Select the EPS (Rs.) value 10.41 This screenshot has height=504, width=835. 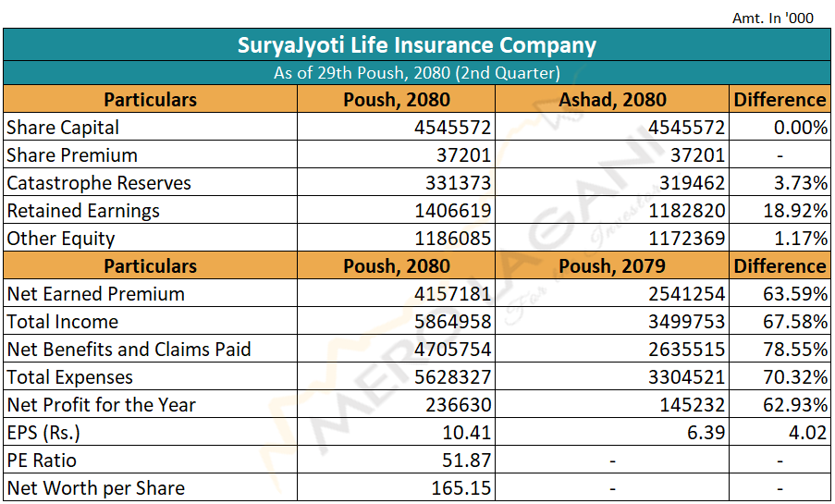[468, 433]
